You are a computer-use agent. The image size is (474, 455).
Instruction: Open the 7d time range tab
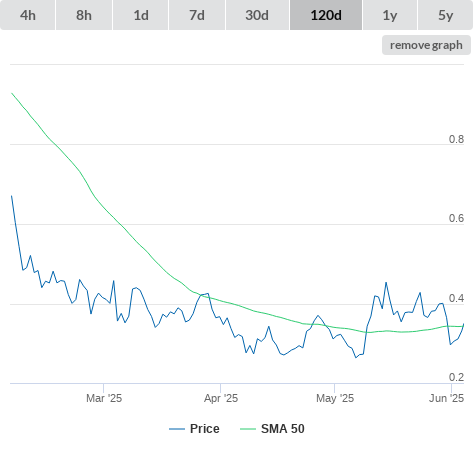click(x=197, y=15)
